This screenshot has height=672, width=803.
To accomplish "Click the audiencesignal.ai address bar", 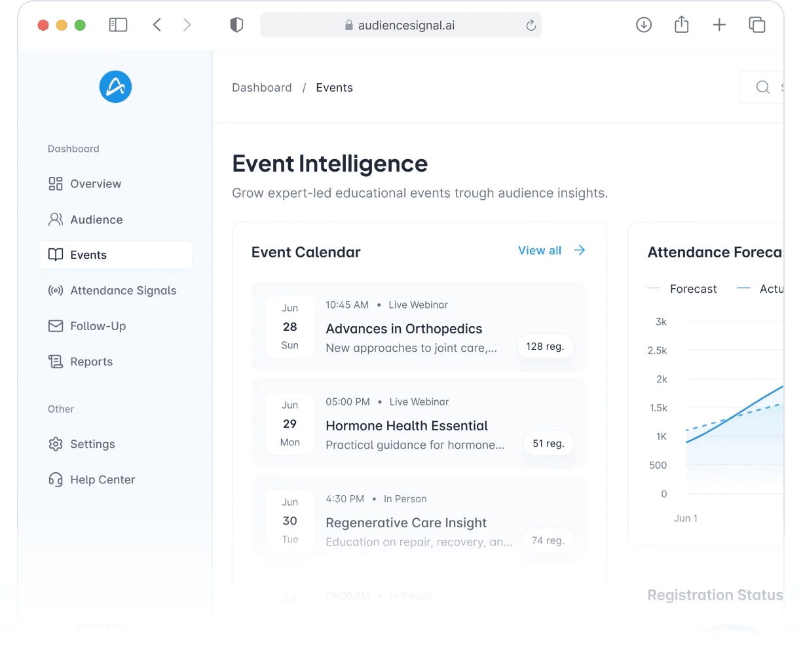I will 401,25.
